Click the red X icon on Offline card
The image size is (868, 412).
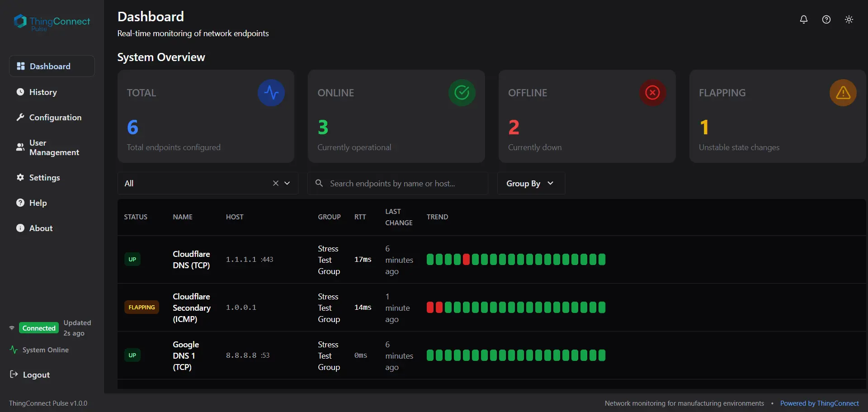[652, 93]
